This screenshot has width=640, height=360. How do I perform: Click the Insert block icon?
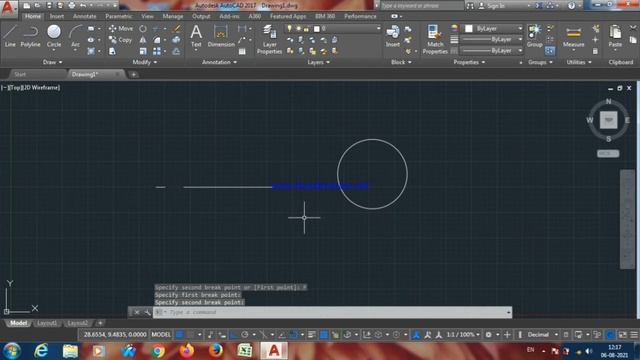393,36
